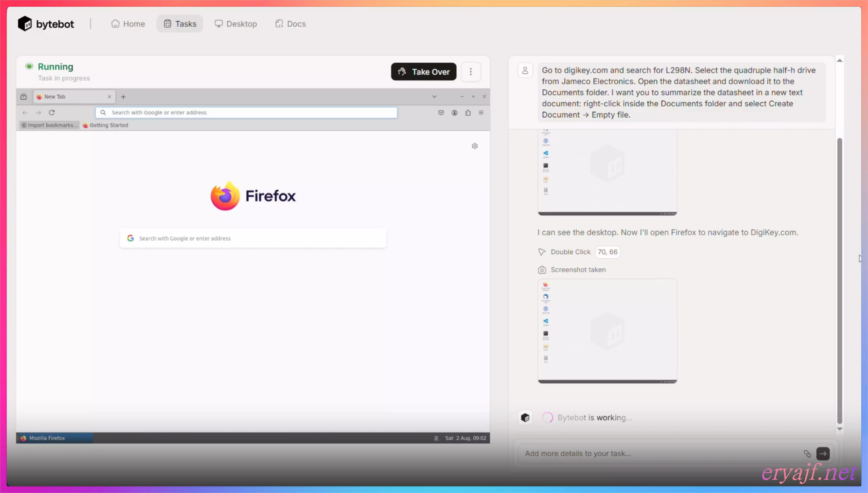Click the bytebot logo icon
The height and width of the screenshot is (493, 868).
(25, 24)
